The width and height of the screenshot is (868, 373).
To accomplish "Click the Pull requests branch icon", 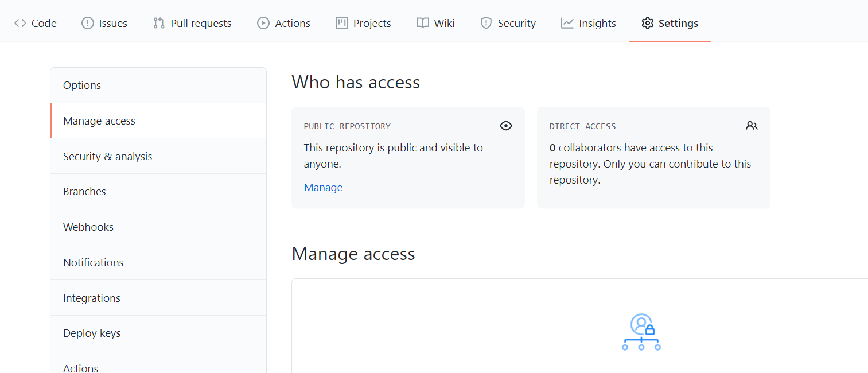I will point(159,23).
